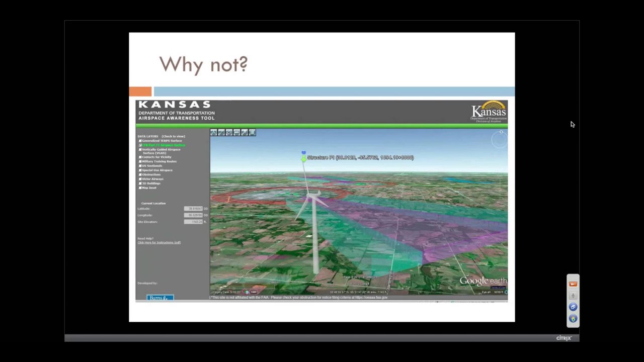Toggle the microphone in Citrix panel
The width and height of the screenshot is (644, 362).
[x=573, y=296]
